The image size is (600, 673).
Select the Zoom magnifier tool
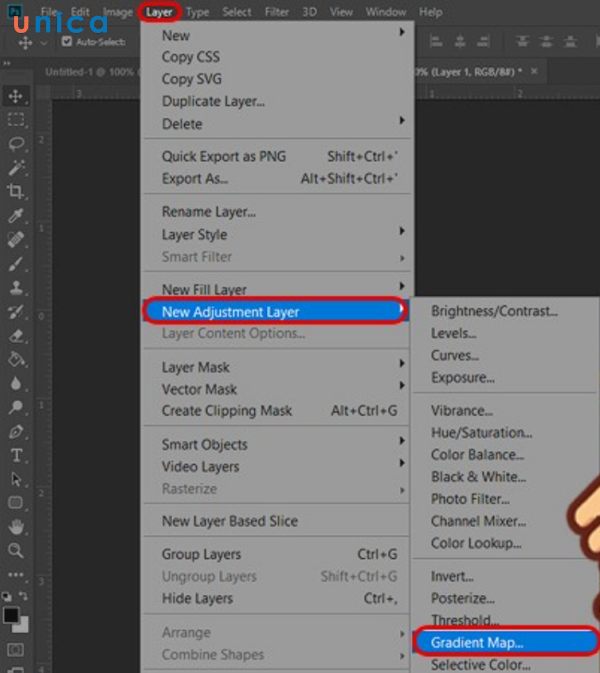(16, 550)
